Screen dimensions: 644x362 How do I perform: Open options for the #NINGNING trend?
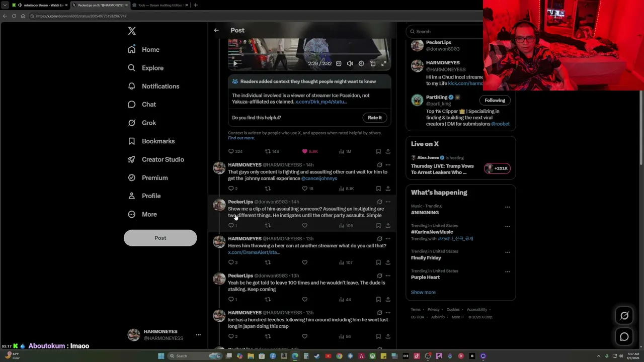click(507, 207)
